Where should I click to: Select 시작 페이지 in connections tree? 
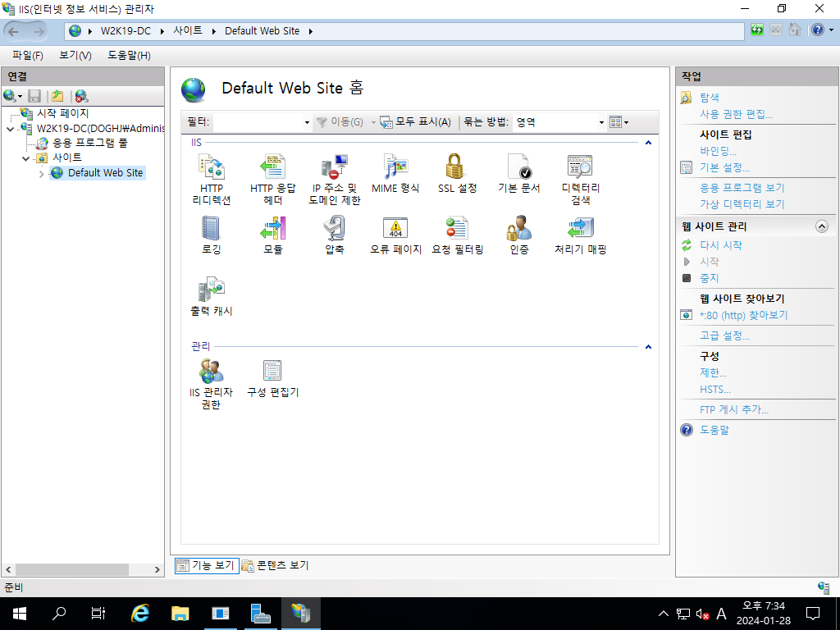pos(62,113)
